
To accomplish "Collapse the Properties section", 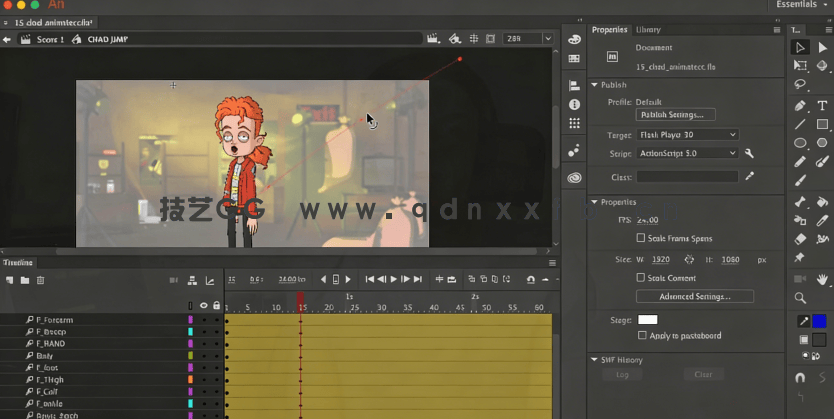I will click(595, 202).
